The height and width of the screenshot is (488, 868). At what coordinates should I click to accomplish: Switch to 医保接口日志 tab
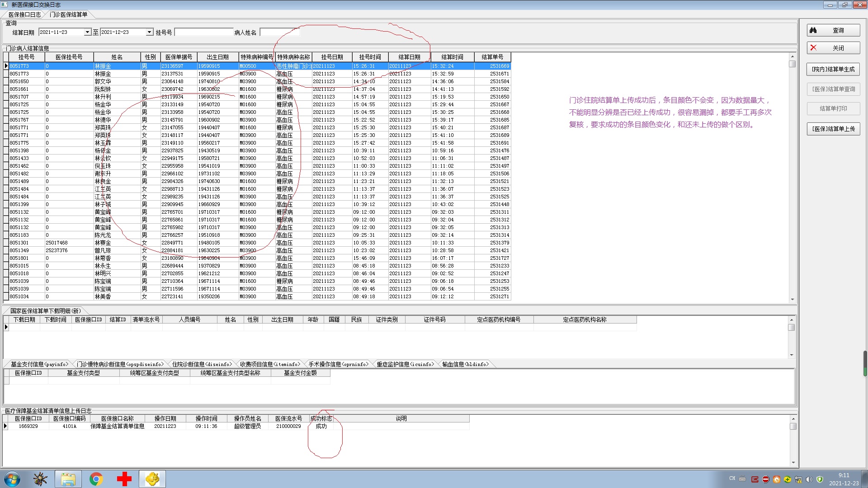click(x=24, y=14)
